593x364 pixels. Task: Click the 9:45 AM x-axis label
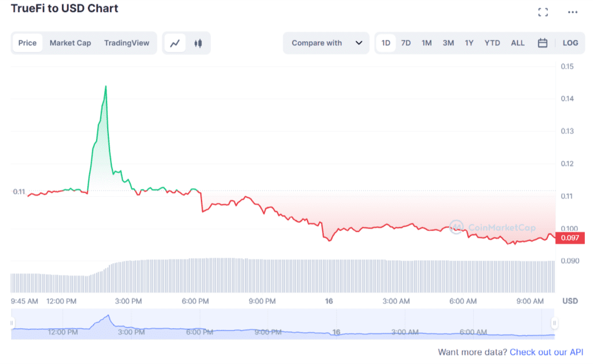(24, 302)
